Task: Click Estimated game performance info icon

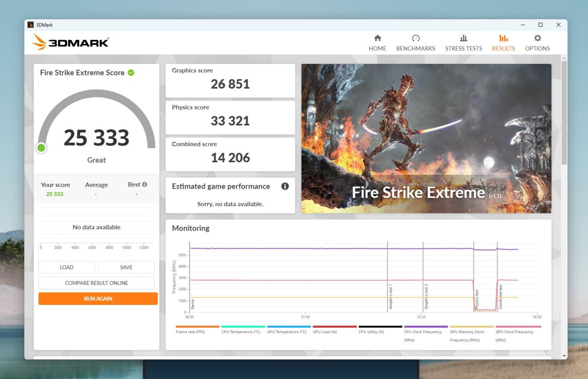Action: [285, 186]
